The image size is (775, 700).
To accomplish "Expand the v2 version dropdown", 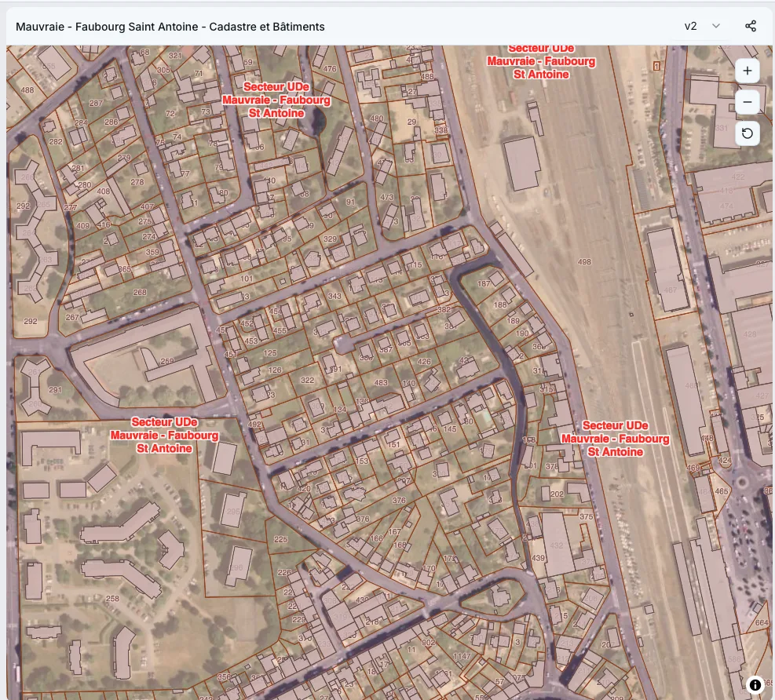I will (x=702, y=26).
